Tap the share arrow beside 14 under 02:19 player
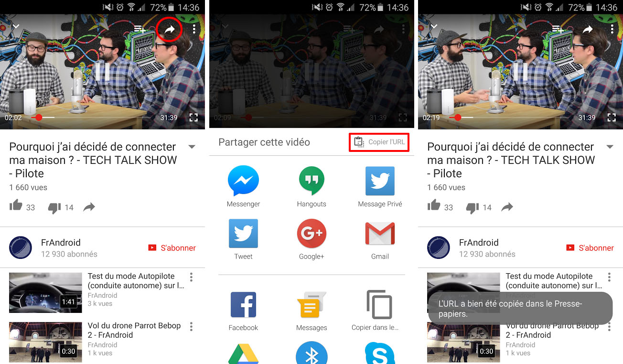Screen dimensions: 623x364 point(507,207)
